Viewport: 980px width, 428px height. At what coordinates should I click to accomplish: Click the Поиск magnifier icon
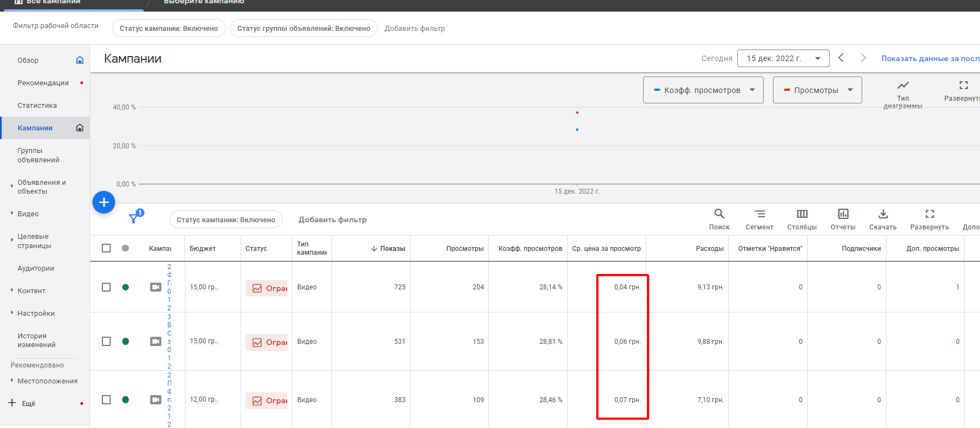tap(719, 214)
